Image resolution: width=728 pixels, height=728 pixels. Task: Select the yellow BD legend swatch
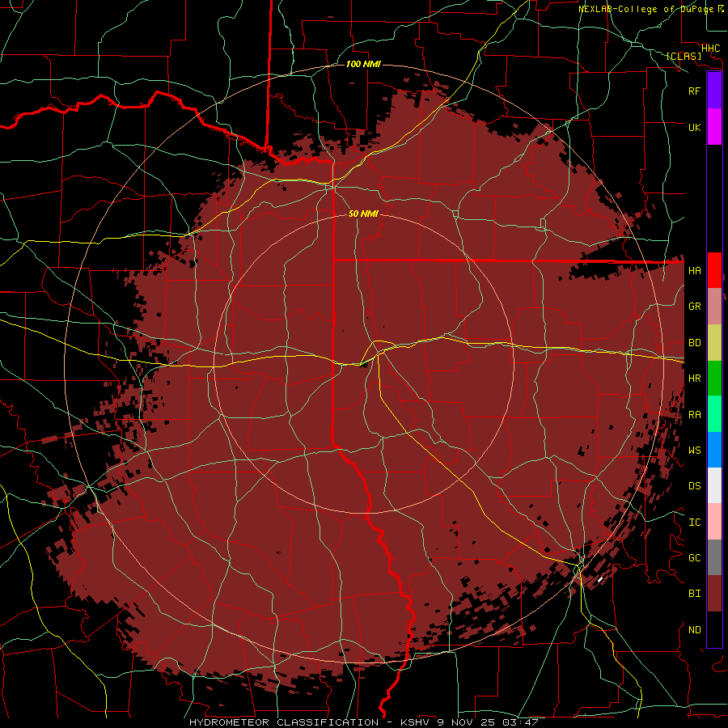tap(714, 343)
